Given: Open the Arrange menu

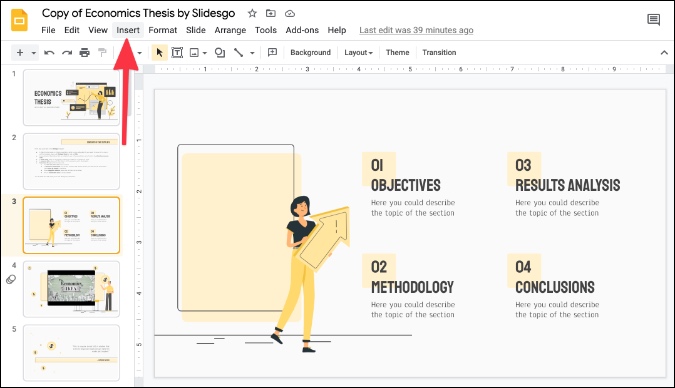Looking at the screenshot, I should click(x=230, y=30).
